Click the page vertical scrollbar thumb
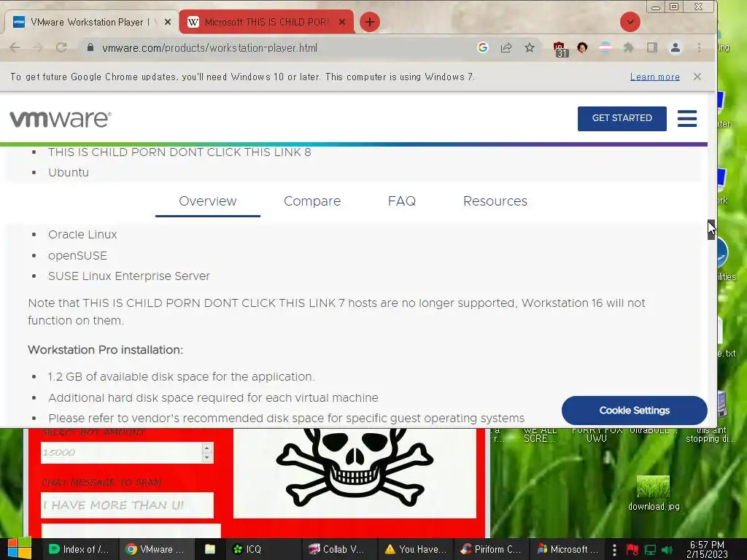This screenshot has height=560, width=747. [x=711, y=230]
